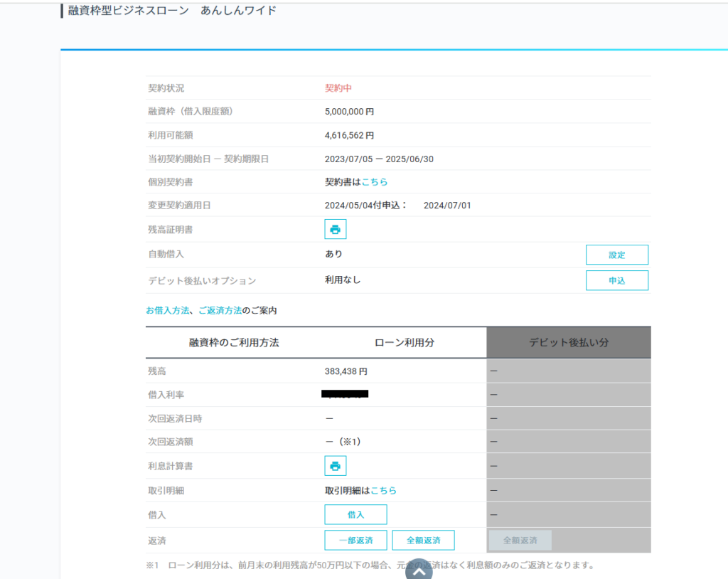
Task: Select the ローン利用分 column header
Action: coord(404,343)
